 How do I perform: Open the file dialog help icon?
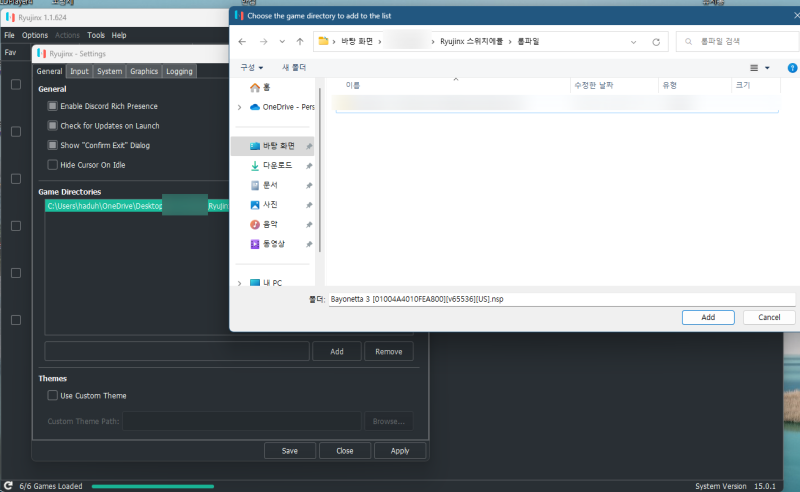coord(792,68)
